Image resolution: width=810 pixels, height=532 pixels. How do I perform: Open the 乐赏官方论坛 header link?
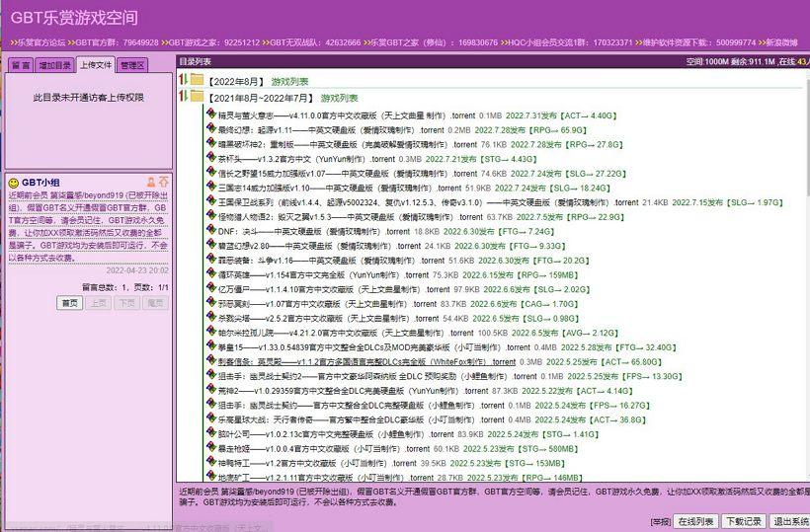(41, 42)
